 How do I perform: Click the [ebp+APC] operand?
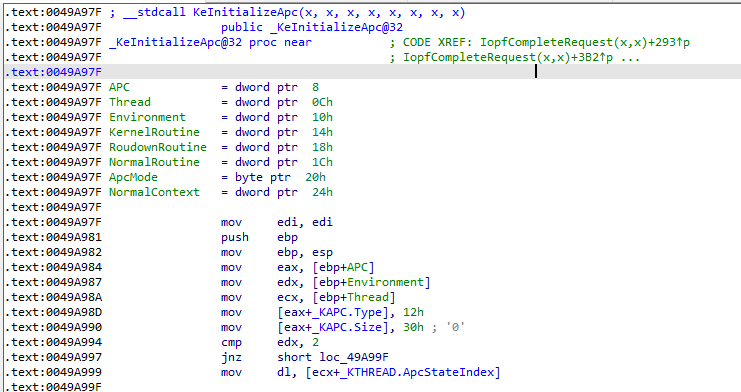[x=344, y=268]
